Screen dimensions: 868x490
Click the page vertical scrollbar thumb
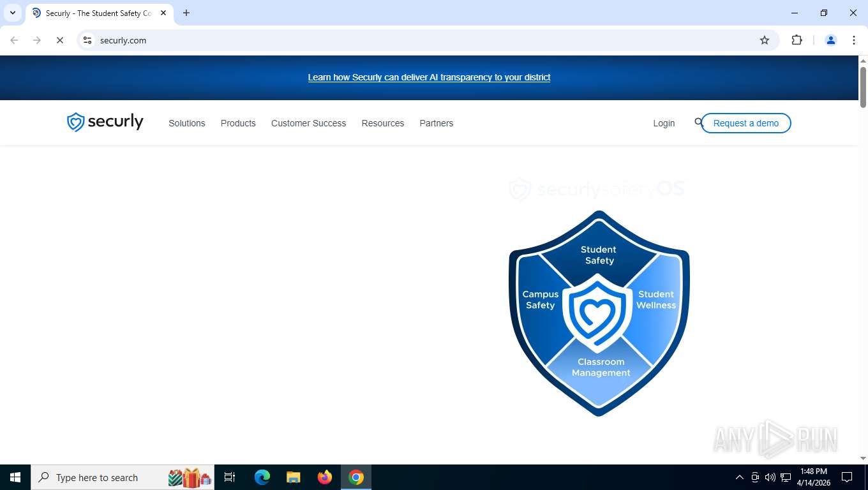(863, 87)
